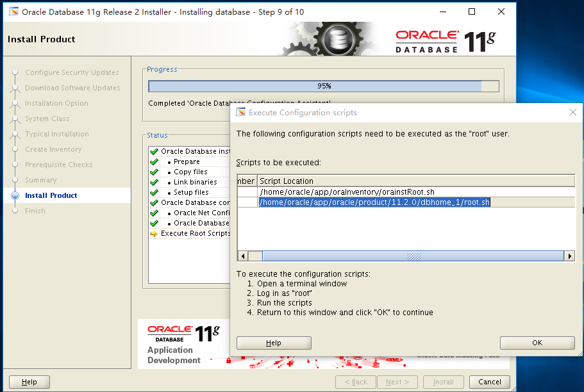Click right arrow of scripts table scrollbar

[x=569, y=256]
